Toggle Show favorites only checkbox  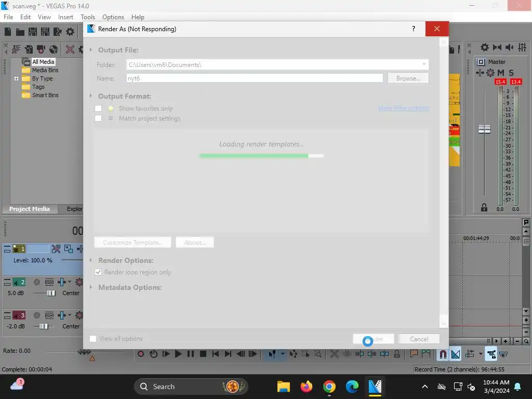click(x=98, y=108)
